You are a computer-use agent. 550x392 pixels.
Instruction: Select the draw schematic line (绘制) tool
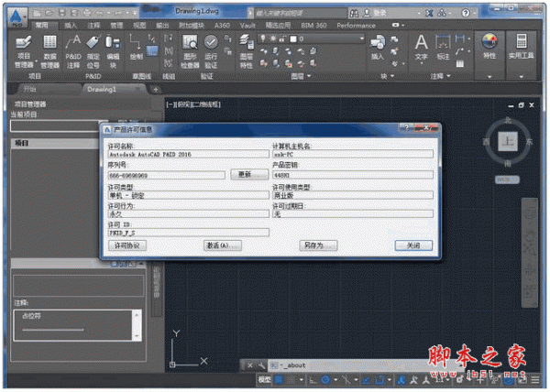tap(136, 47)
